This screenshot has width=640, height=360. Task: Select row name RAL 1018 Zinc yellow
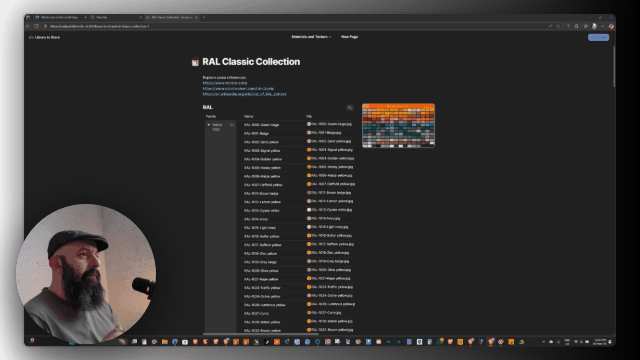pos(260,253)
